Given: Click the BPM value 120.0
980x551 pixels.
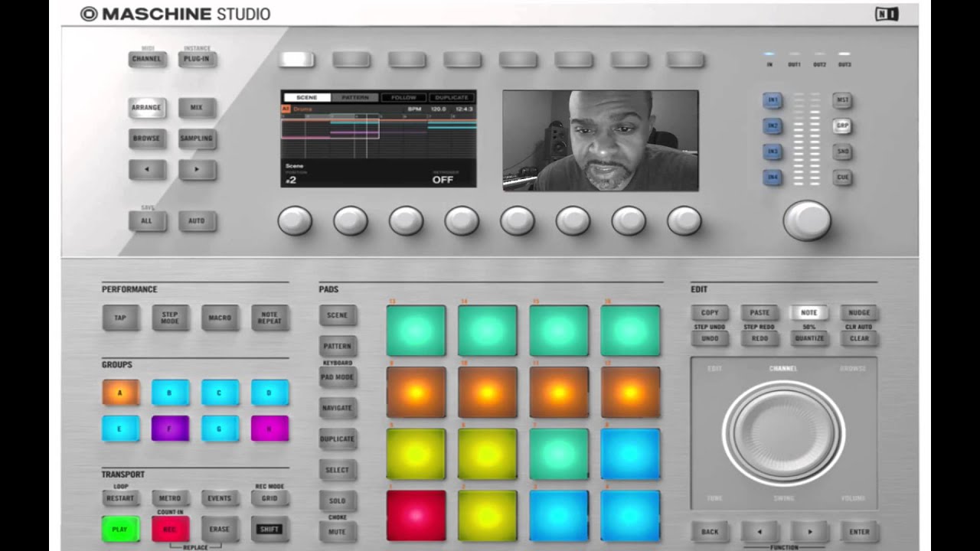Looking at the screenshot, I should tap(438, 109).
